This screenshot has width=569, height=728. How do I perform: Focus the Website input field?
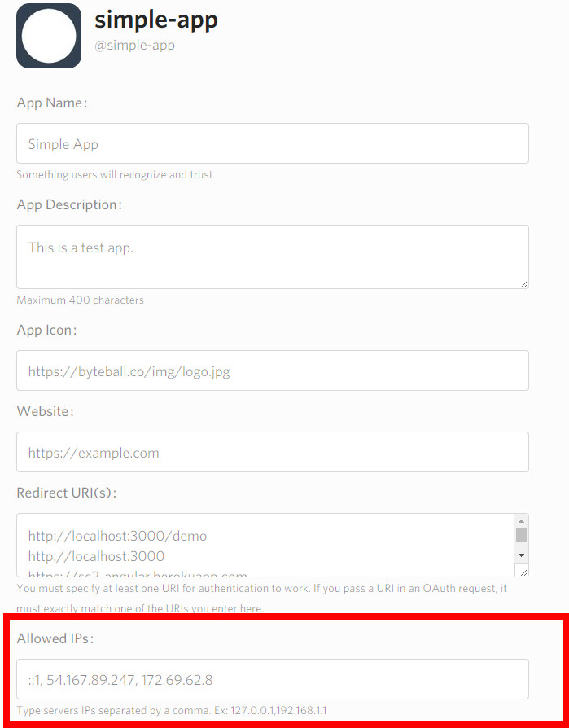273,452
